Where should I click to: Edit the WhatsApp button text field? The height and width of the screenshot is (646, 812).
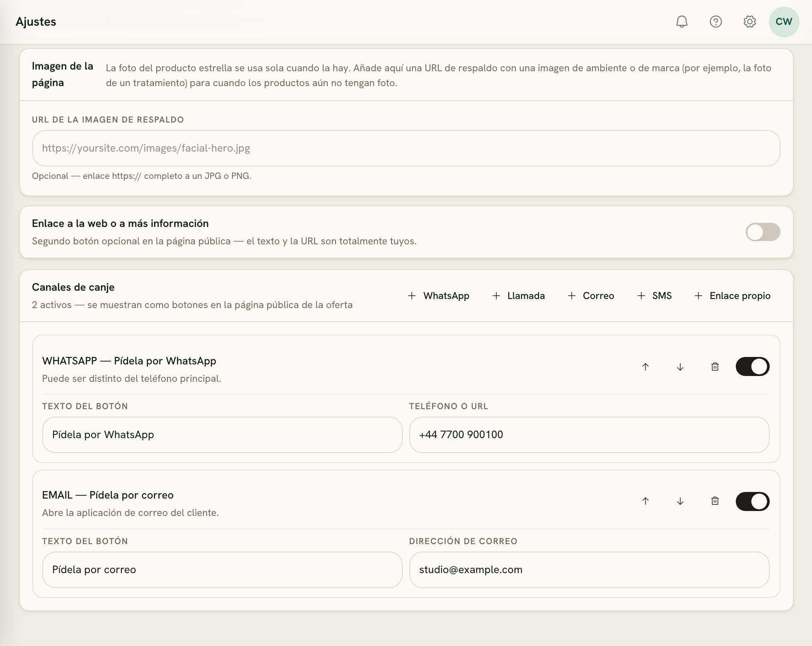(x=222, y=435)
